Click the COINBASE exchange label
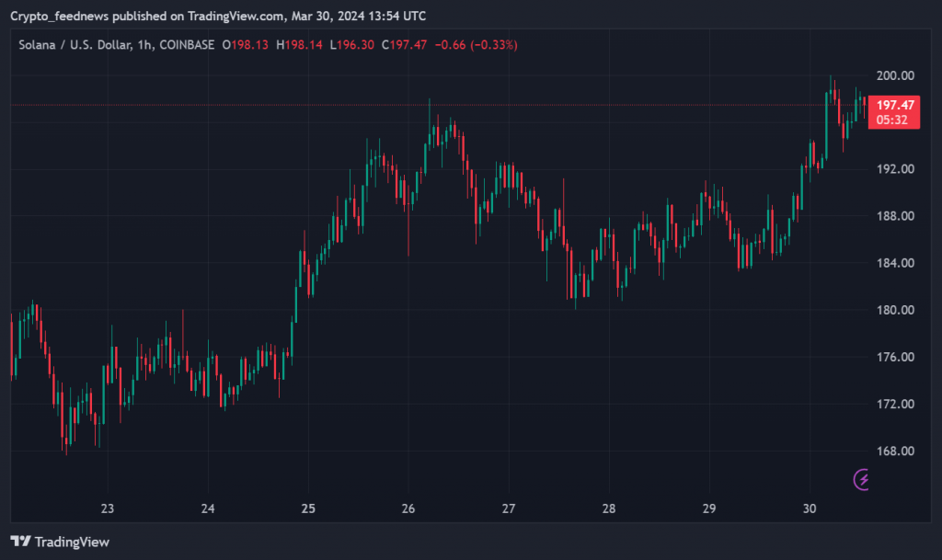The width and height of the screenshot is (942, 560). (190, 45)
